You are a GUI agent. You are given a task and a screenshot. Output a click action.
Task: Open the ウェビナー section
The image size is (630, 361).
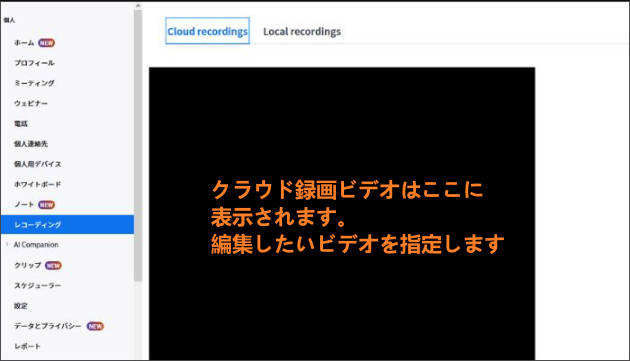point(31,103)
